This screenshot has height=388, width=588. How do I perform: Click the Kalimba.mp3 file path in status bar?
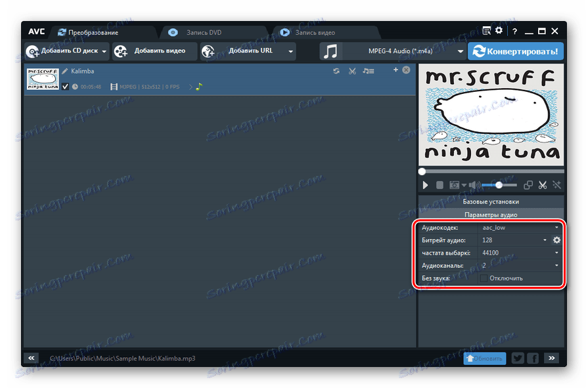tap(123, 358)
